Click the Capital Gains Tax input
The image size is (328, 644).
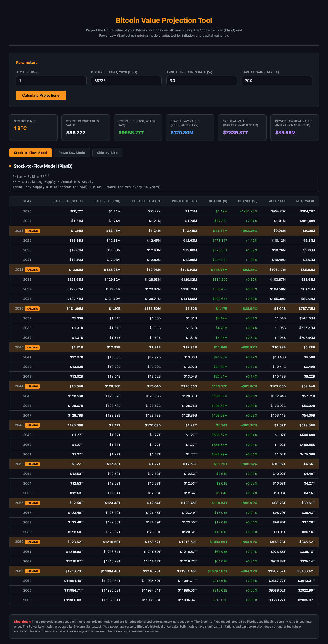point(276,81)
